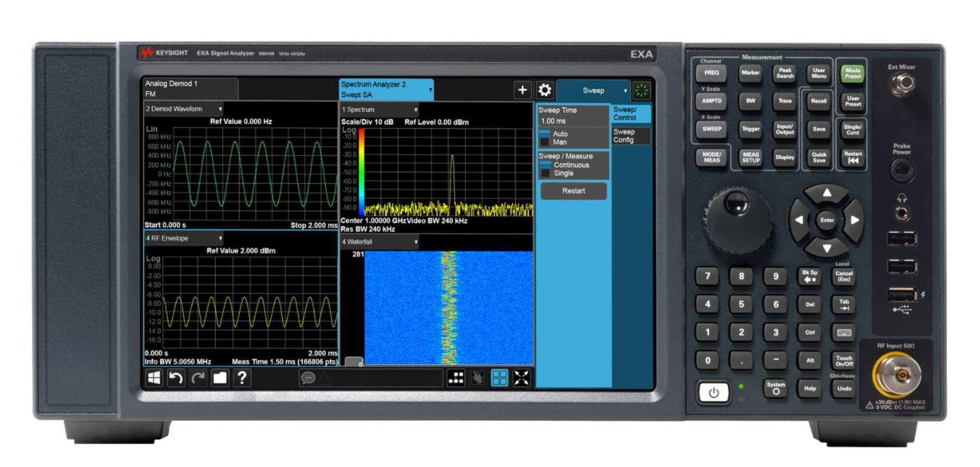The image size is (980, 467).
Task: Push the AMPTD Y Scale key
Action: click(x=711, y=101)
